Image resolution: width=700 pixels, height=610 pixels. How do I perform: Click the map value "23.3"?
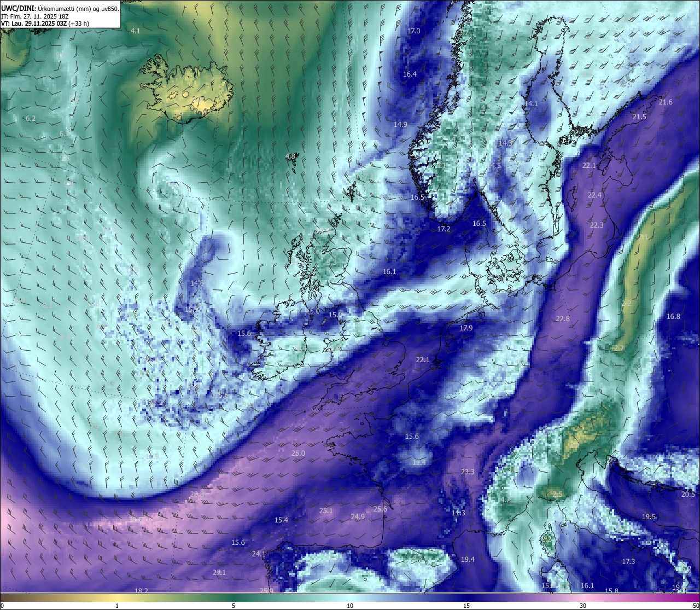(x=468, y=472)
